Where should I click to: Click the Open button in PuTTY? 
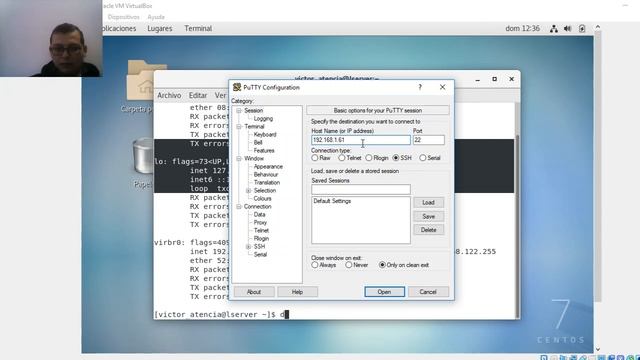[x=384, y=292]
